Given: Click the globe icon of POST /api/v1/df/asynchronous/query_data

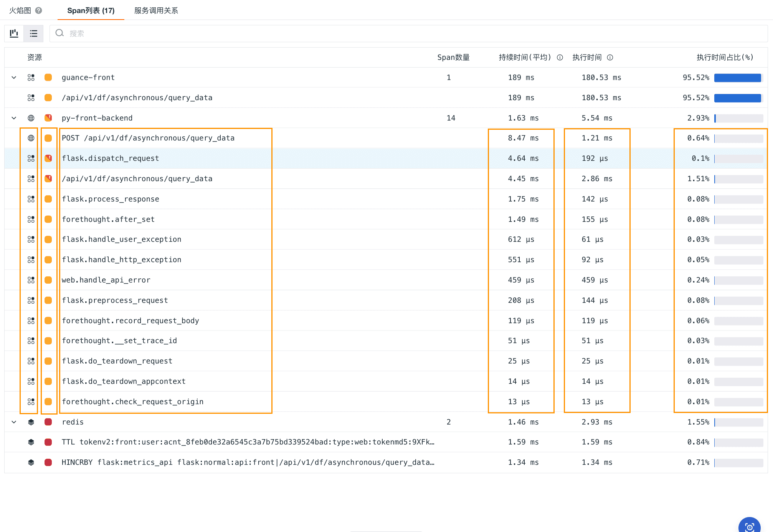Looking at the screenshot, I should tap(31, 138).
